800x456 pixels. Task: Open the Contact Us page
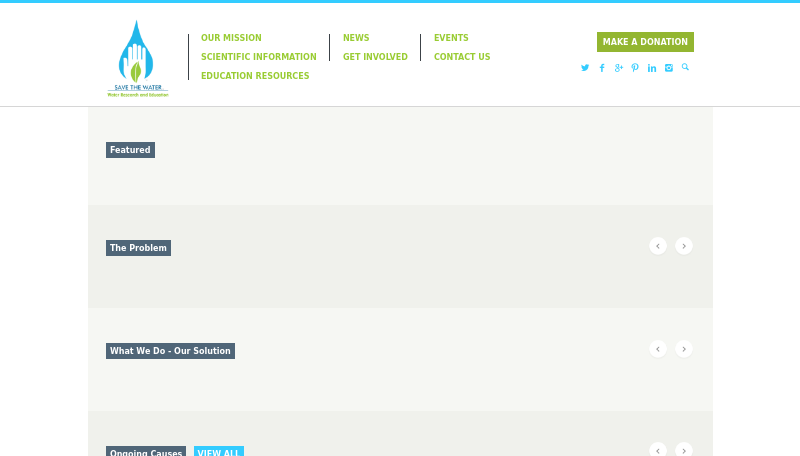click(x=462, y=57)
